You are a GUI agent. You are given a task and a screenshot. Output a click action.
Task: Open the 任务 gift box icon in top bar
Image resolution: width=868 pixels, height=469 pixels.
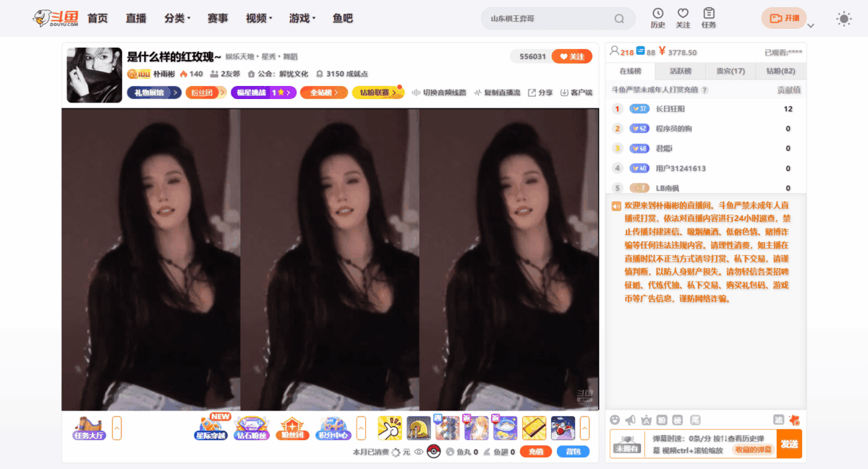pos(708,19)
